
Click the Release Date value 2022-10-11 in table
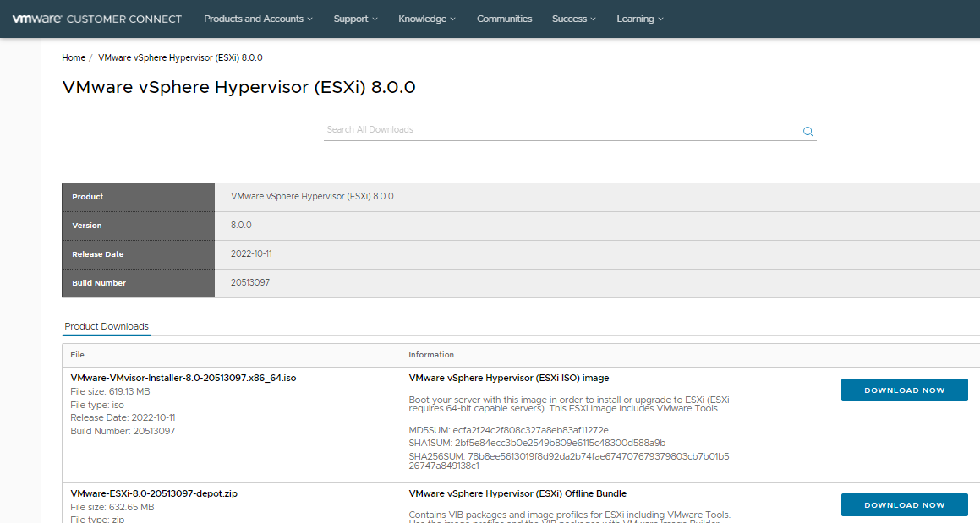pyautogui.click(x=251, y=253)
